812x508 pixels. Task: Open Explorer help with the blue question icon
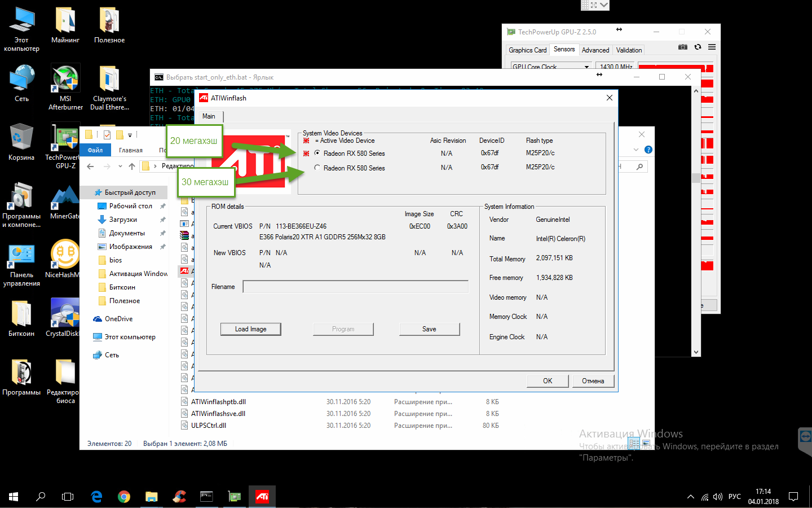(x=648, y=150)
